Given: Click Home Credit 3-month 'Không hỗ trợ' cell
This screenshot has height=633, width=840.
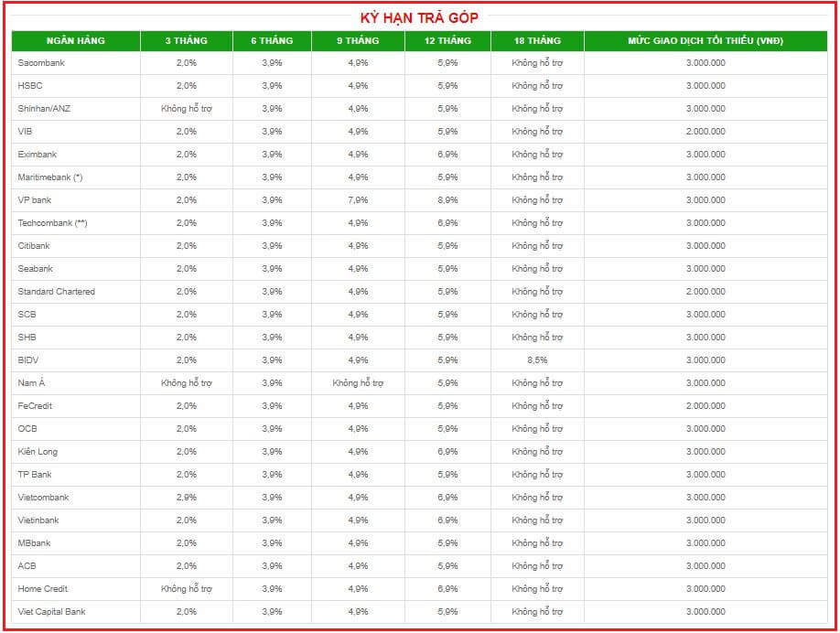Looking at the screenshot, I should click(187, 588).
